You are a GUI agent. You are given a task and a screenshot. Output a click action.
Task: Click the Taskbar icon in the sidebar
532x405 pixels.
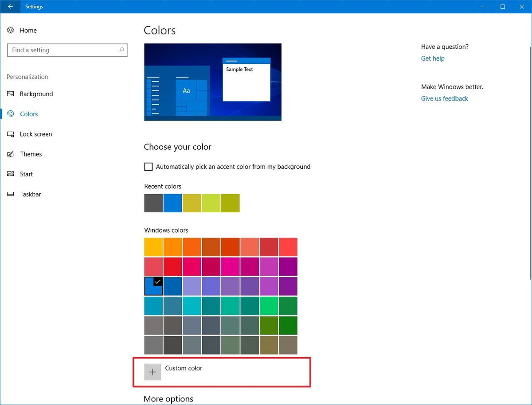coord(11,194)
